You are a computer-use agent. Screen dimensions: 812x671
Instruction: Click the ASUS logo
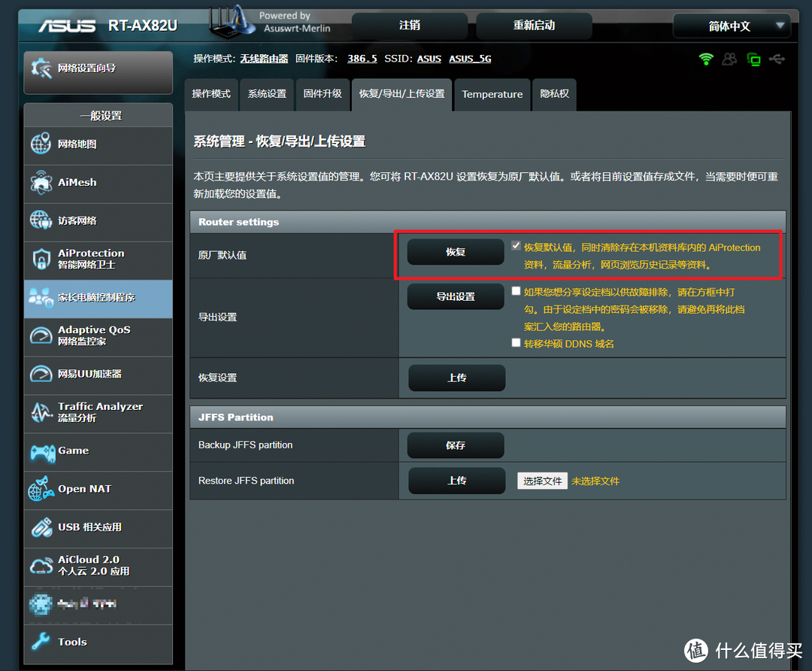[68, 26]
